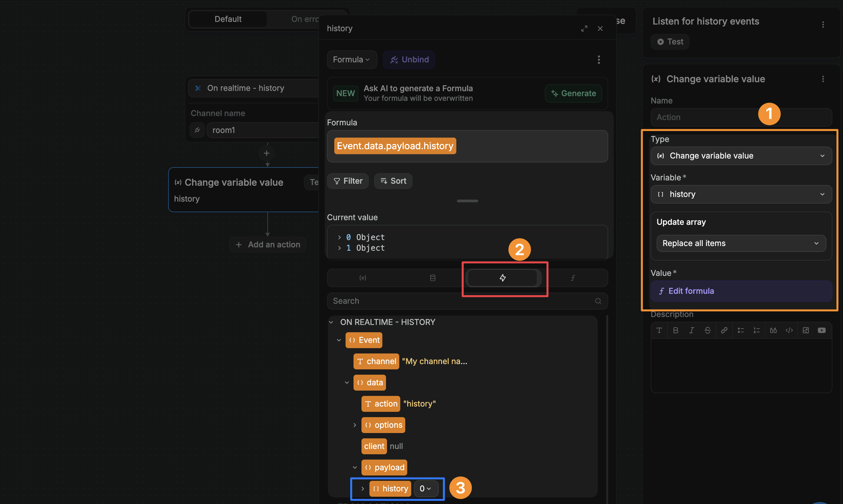This screenshot has height=504, width=843.
Task: Collapse the payload tree node
Action: click(x=355, y=468)
